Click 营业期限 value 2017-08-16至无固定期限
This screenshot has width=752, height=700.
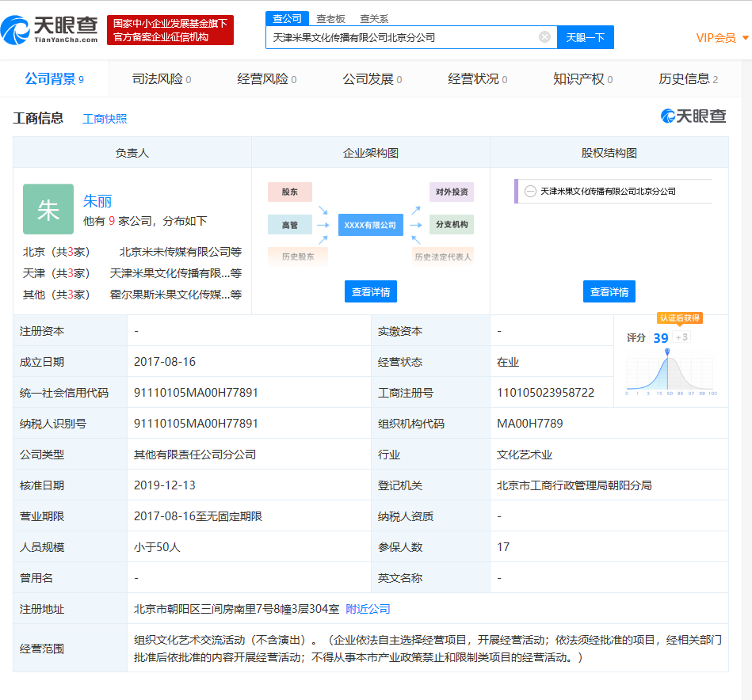(x=197, y=516)
